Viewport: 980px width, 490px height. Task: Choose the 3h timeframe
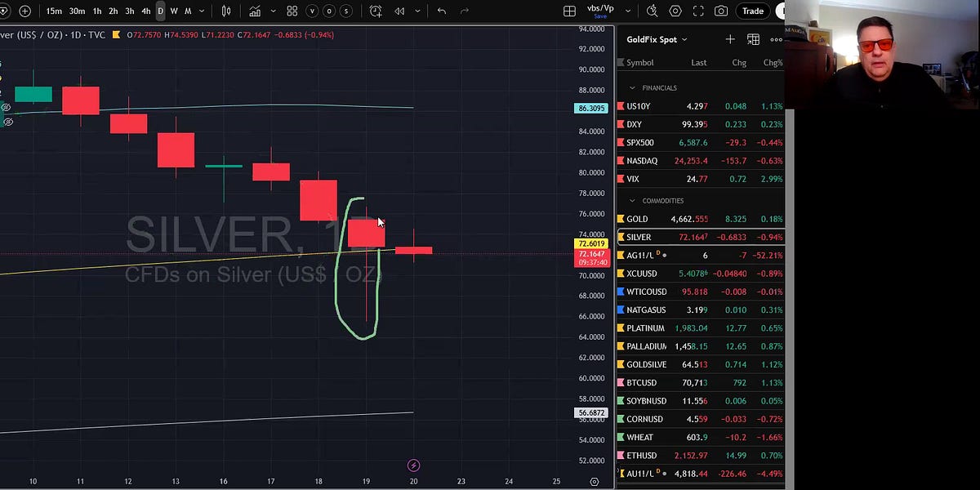130,11
